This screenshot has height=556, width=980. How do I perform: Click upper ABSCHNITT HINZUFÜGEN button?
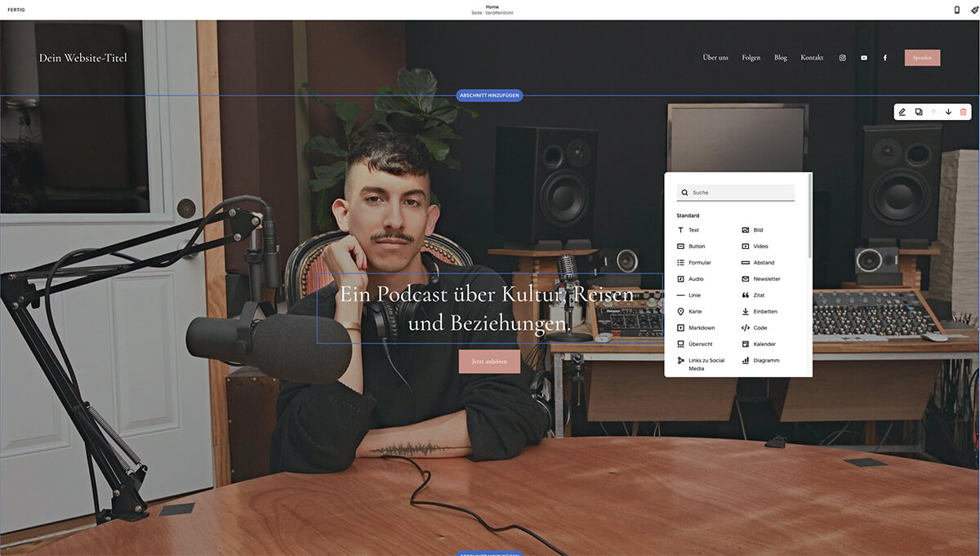click(489, 96)
